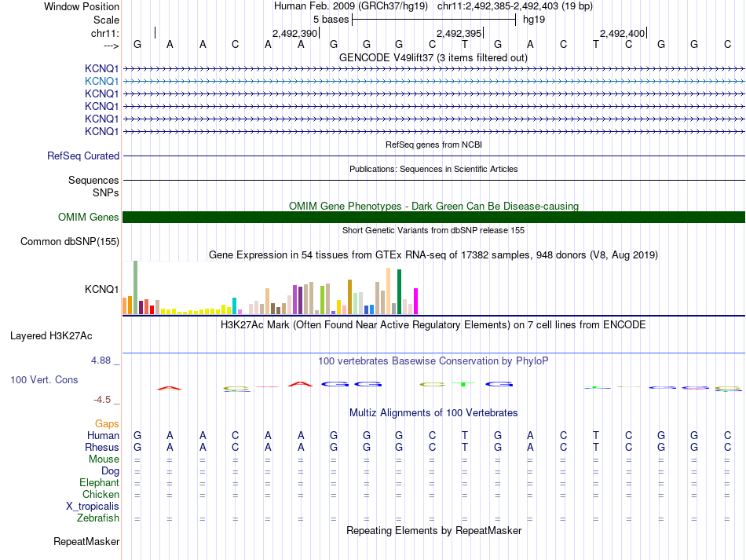The height and width of the screenshot is (560, 746).
Task: Click the RefSeq Curated track label
Action: 83,156
